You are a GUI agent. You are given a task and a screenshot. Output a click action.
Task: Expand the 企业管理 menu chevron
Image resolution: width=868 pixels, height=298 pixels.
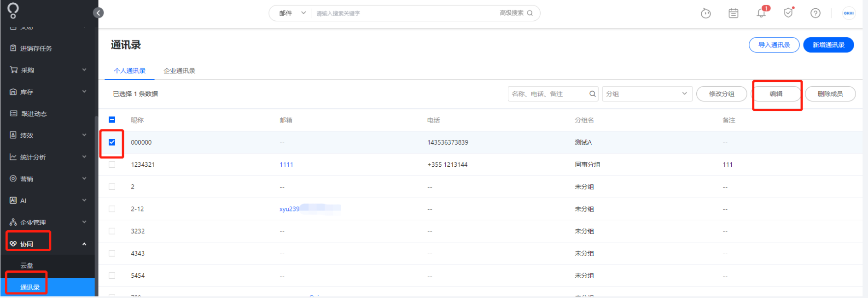tap(84, 222)
